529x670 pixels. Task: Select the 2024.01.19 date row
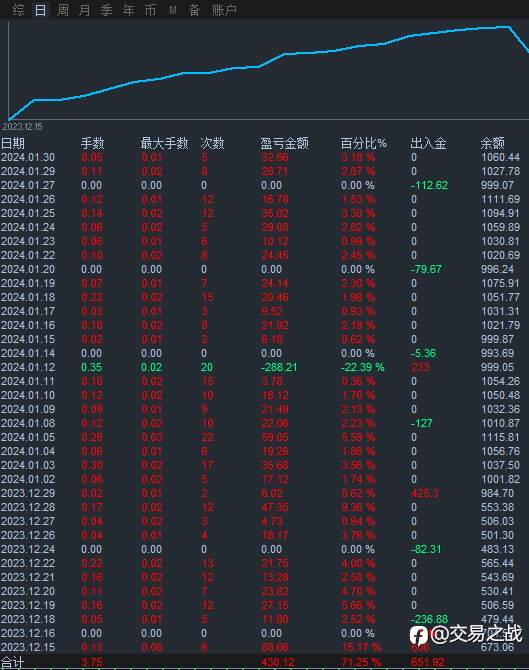(x=28, y=283)
